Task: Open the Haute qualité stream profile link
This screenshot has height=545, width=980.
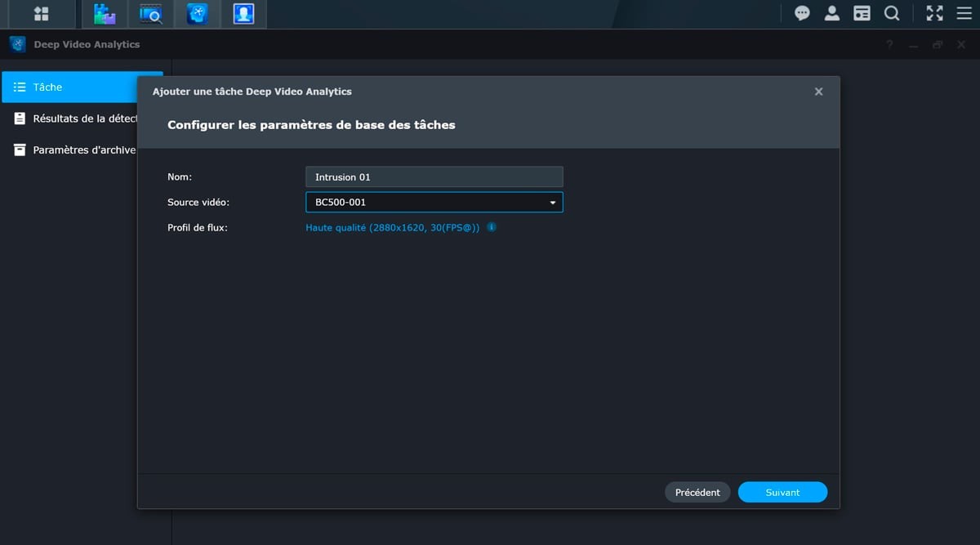Action: pos(392,227)
